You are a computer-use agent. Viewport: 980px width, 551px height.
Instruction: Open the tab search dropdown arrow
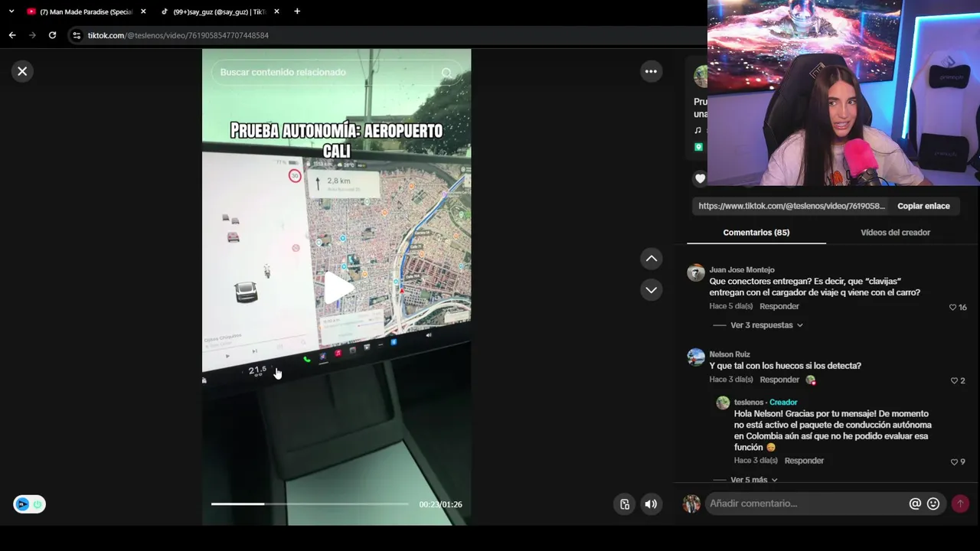coord(11,11)
